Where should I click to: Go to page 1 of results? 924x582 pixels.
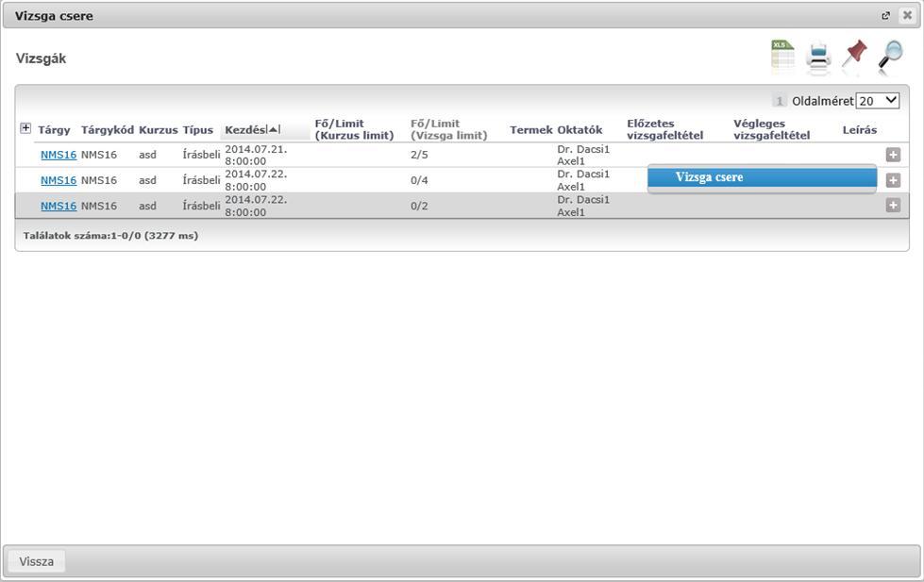coord(779,101)
